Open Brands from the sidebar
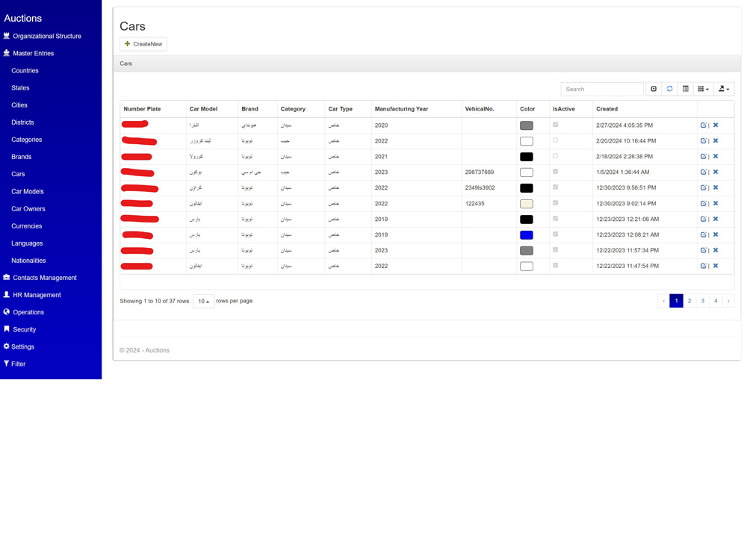The width and height of the screenshot is (747, 560). tap(22, 157)
